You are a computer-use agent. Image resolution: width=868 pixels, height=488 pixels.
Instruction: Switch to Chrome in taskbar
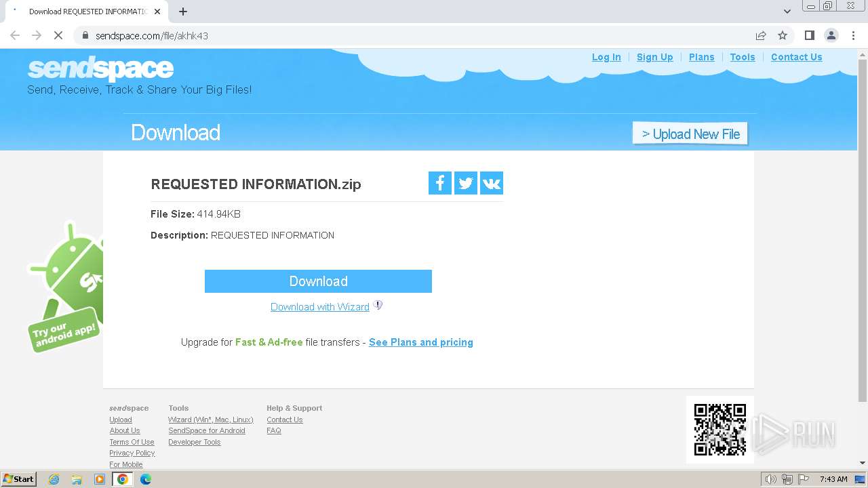click(122, 479)
